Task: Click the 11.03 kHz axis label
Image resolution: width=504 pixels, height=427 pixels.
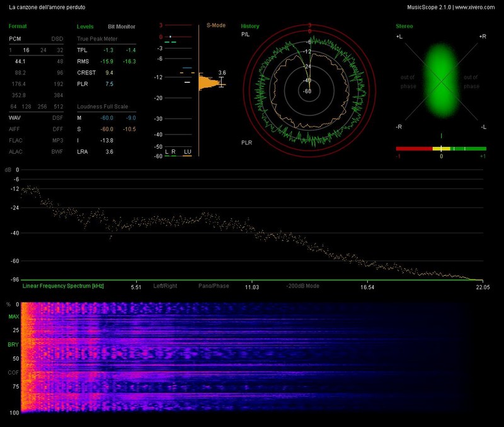Action: (x=252, y=287)
